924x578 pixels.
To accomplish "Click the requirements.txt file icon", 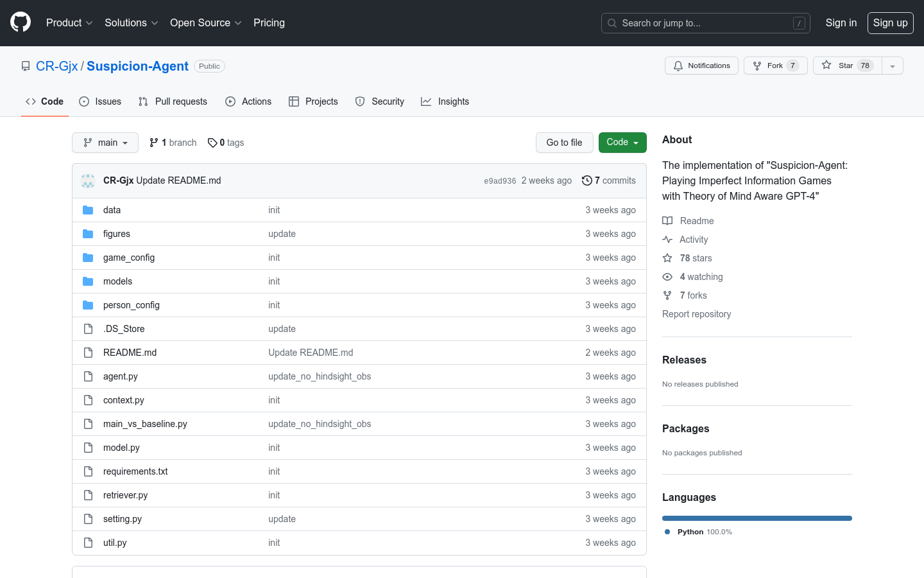I will pyautogui.click(x=88, y=471).
